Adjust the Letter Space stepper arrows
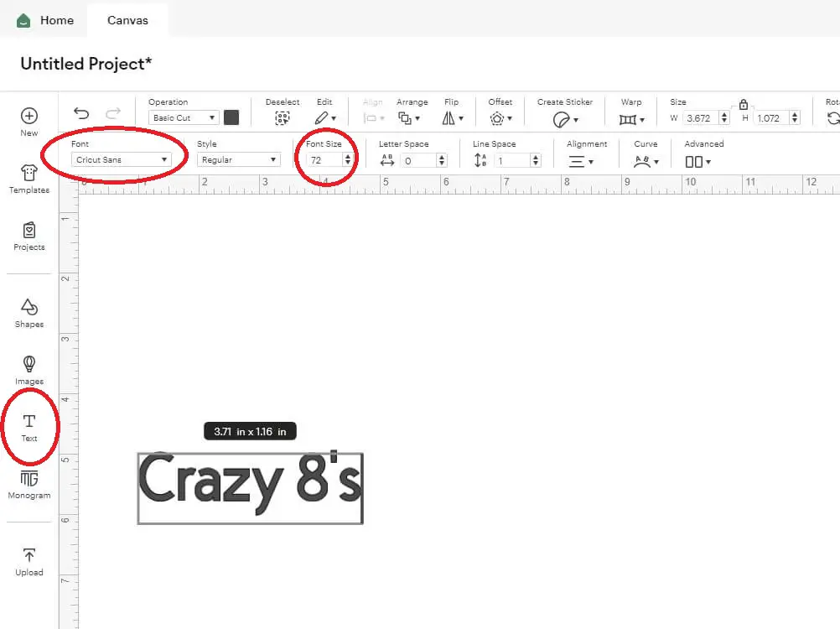 (442, 160)
